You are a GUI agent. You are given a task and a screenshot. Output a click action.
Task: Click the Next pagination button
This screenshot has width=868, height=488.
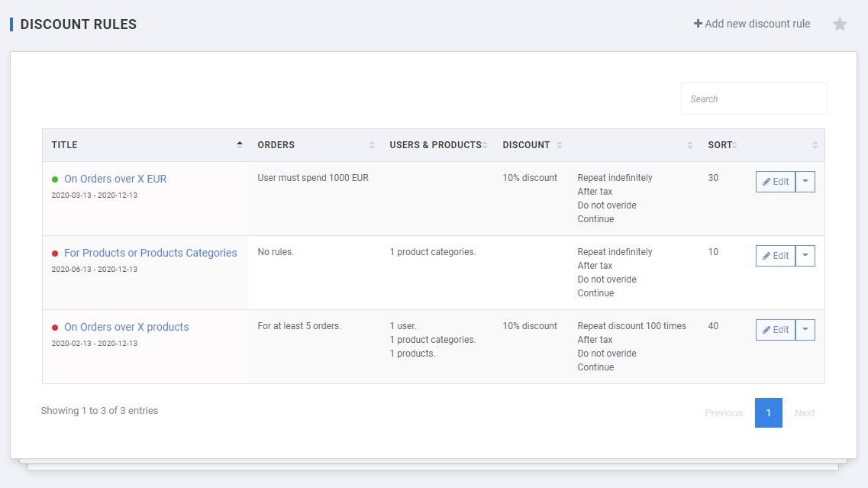(x=805, y=412)
